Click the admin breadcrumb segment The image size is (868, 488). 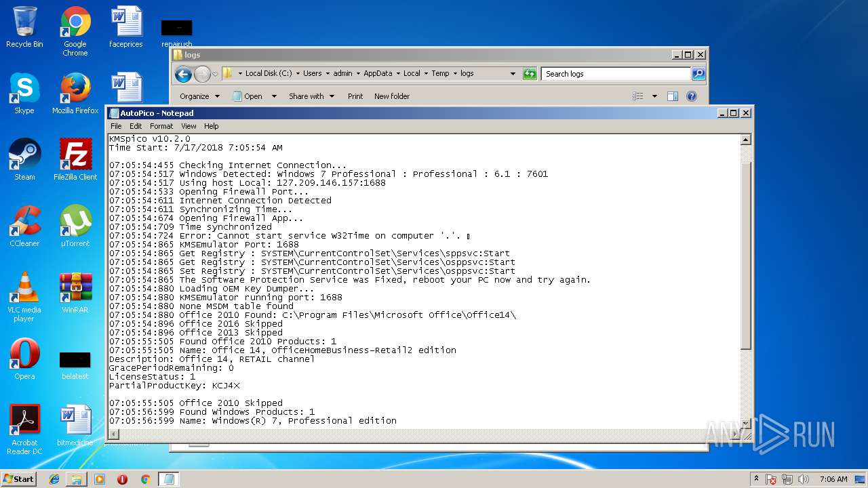(342, 74)
